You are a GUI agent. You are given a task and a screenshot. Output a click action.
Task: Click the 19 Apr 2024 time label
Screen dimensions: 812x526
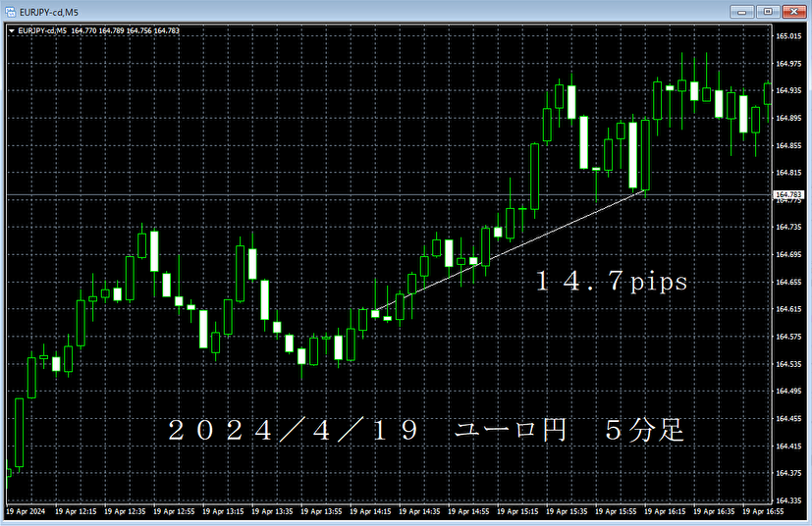(x=26, y=511)
